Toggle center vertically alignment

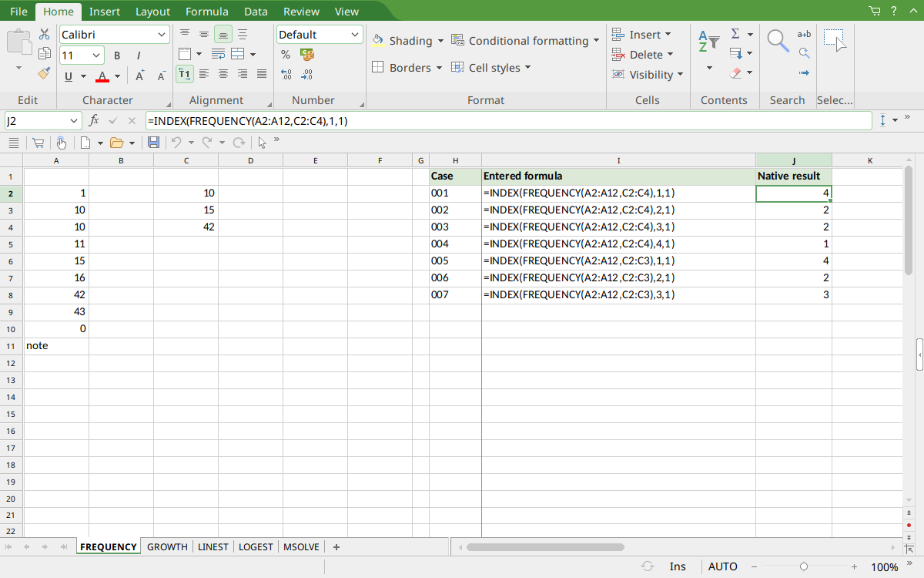tap(203, 34)
